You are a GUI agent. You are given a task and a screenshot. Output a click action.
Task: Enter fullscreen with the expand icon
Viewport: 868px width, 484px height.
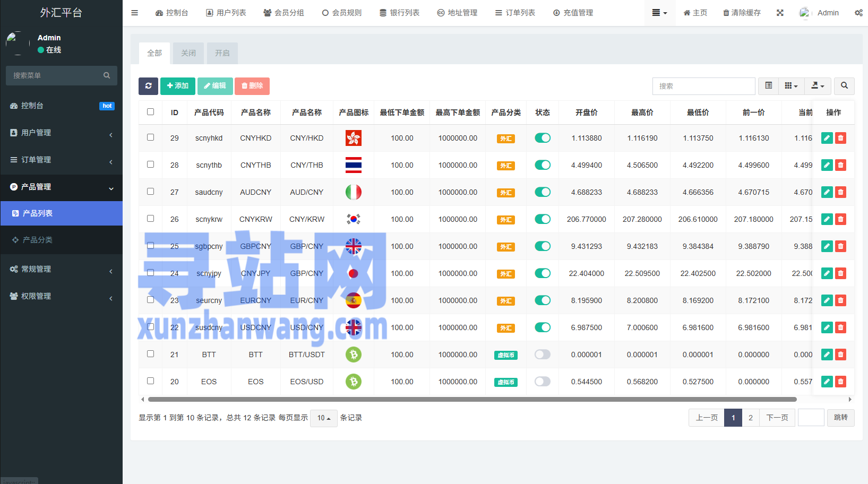click(x=780, y=13)
